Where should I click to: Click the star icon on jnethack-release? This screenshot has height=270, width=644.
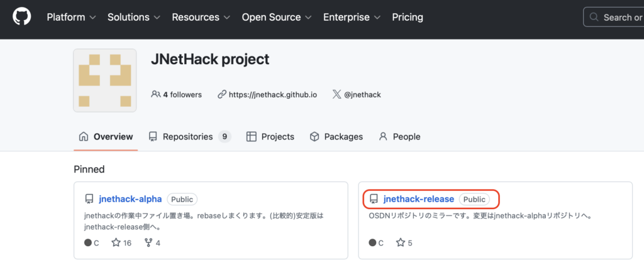(401, 242)
